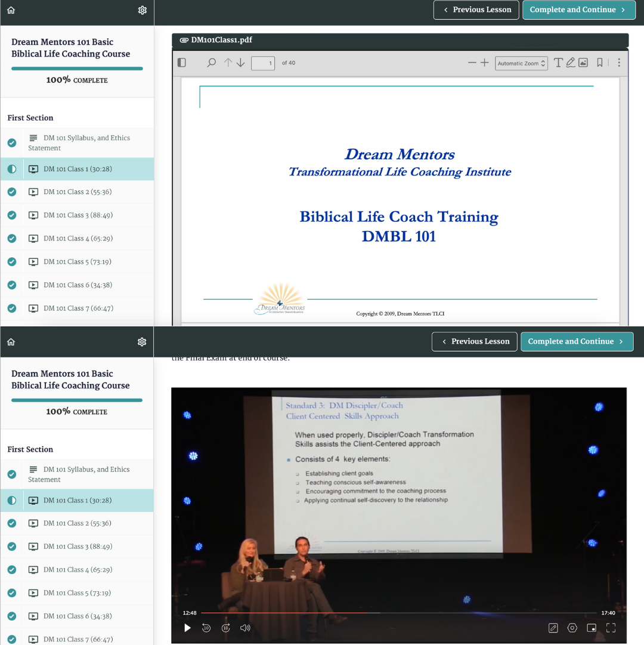This screenshot has height=645, width=644.
Task: Open DM 101 Class 4 (65:29) in video screen sidebar
Action: tap(77, 570)
